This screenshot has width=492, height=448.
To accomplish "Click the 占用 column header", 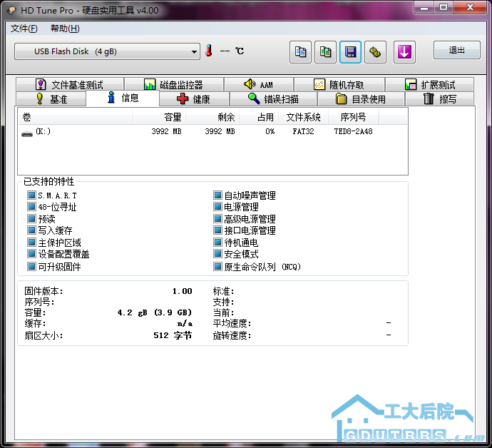I will 259,117.
